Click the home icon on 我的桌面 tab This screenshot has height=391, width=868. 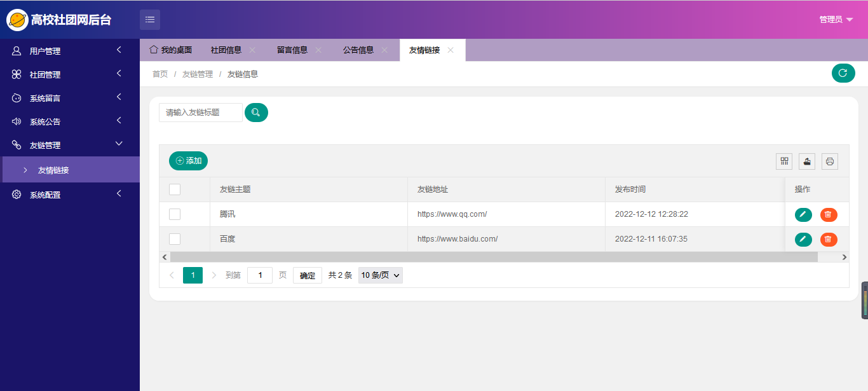153,50
